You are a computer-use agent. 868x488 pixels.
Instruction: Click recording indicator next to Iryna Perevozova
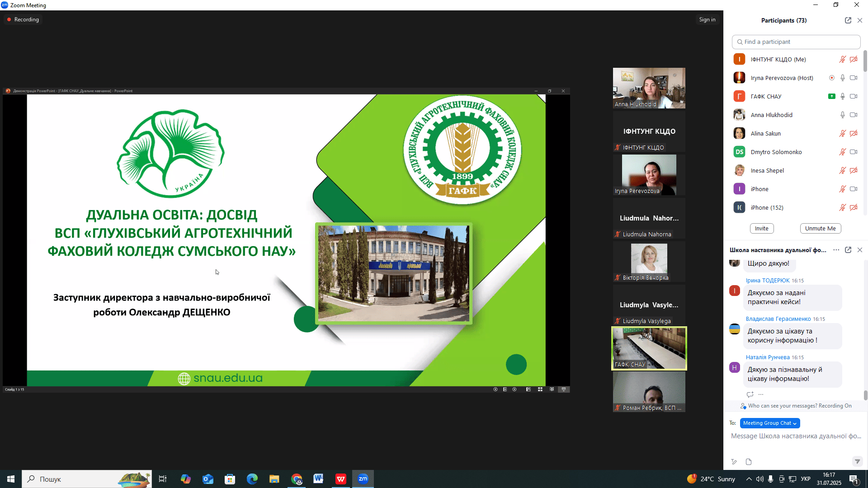coord(832,78)
